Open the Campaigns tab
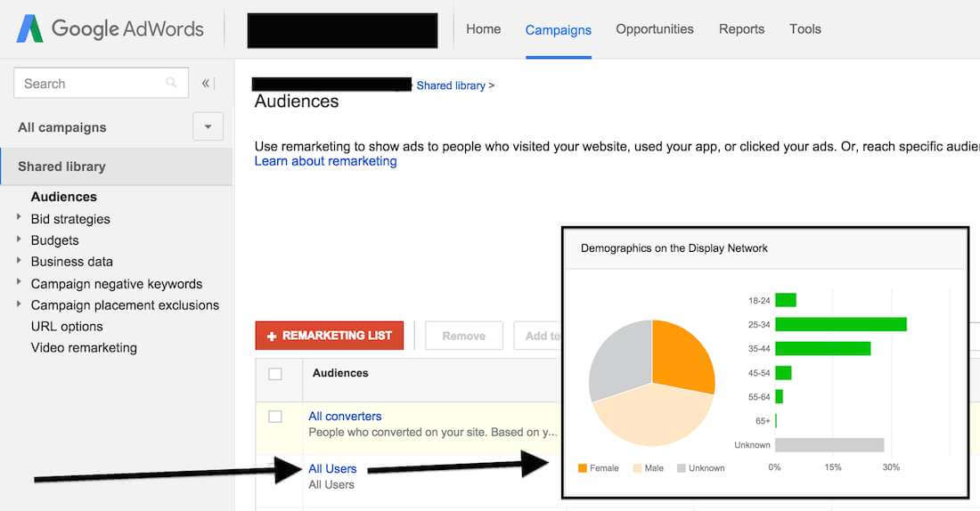The height and width of the screenshot is (511, 980). coord(558,30)
